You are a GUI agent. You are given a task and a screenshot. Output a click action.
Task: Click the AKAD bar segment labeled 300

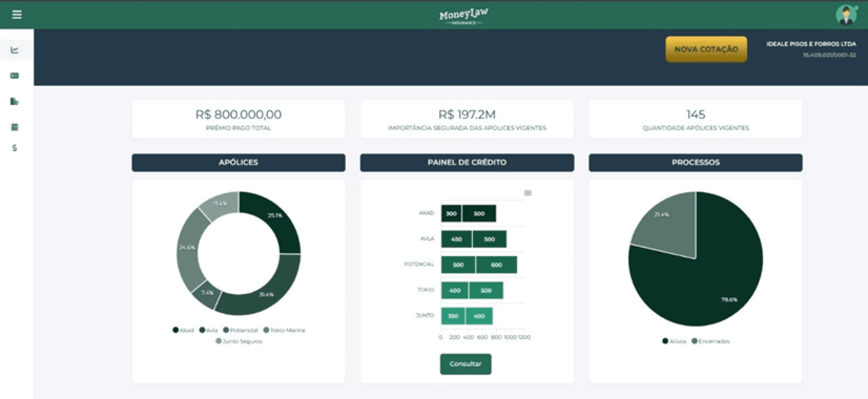[x=451, y=213]
